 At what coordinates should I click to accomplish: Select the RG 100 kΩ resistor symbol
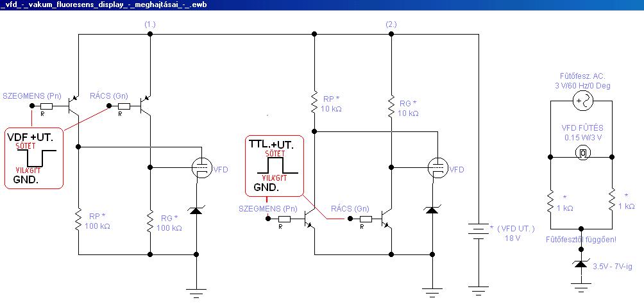pos(150,220)
